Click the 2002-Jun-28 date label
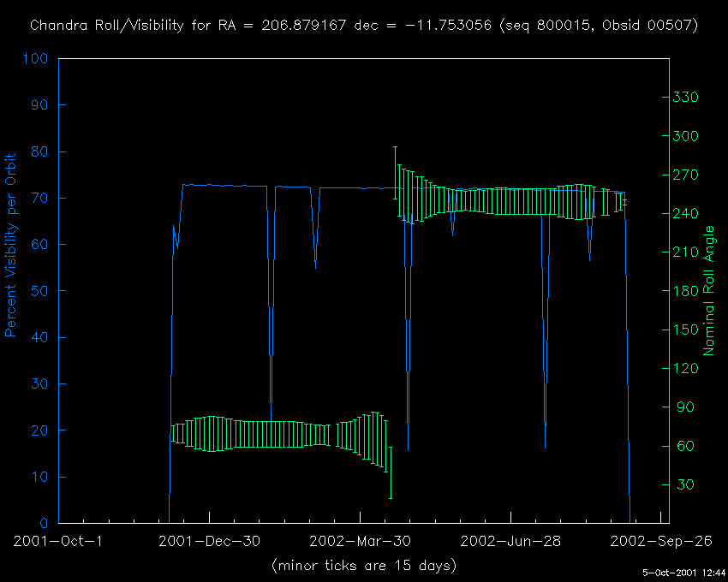Viewport: 728px width, 582px height. [x=510, y=541]
